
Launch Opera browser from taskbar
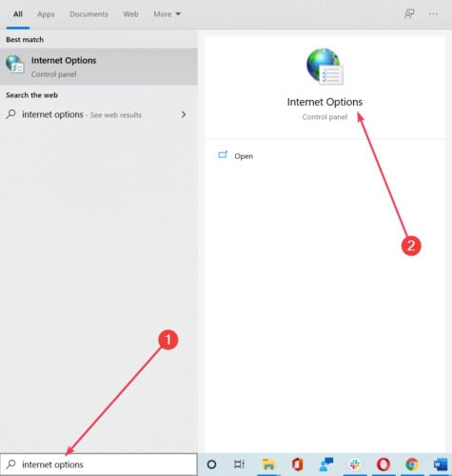[x=383, y=465]
